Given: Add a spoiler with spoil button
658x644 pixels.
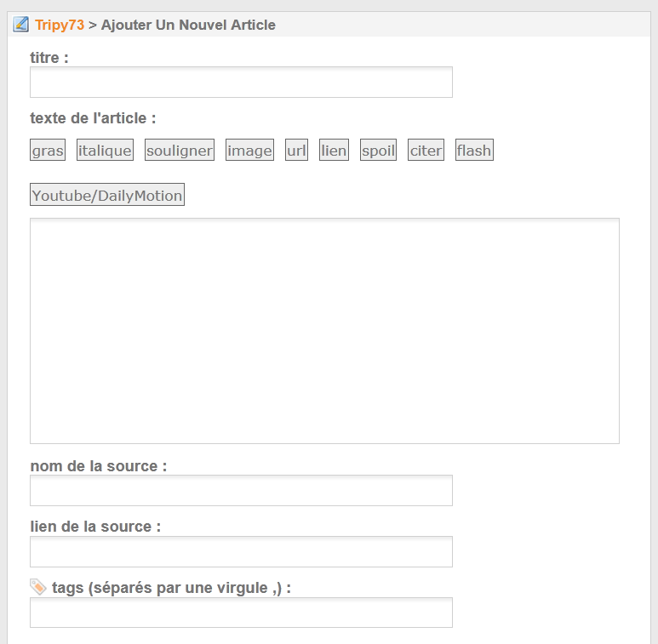Looking at the screenshot, I should (379, 150).
